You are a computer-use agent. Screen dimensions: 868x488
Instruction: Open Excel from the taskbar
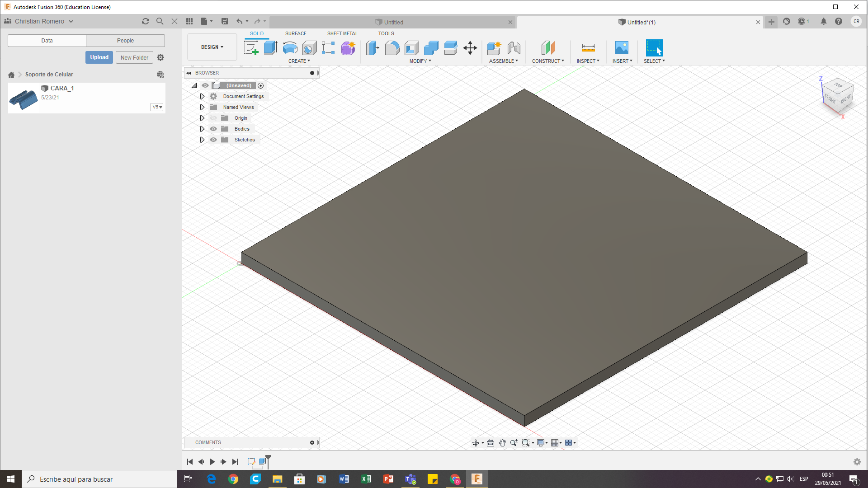click(366, 479)
